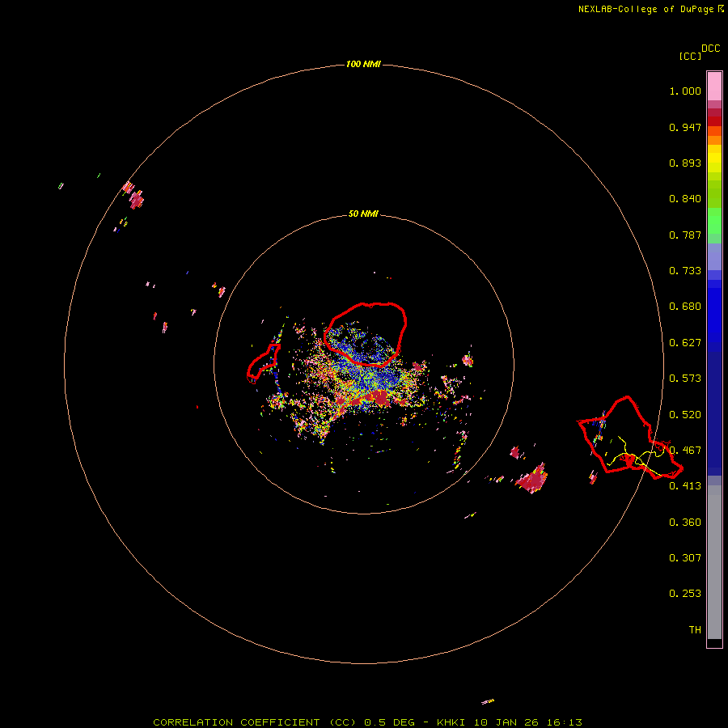Click the DCC label above color scale
728x728 pixels.
(x=710, y=49)
